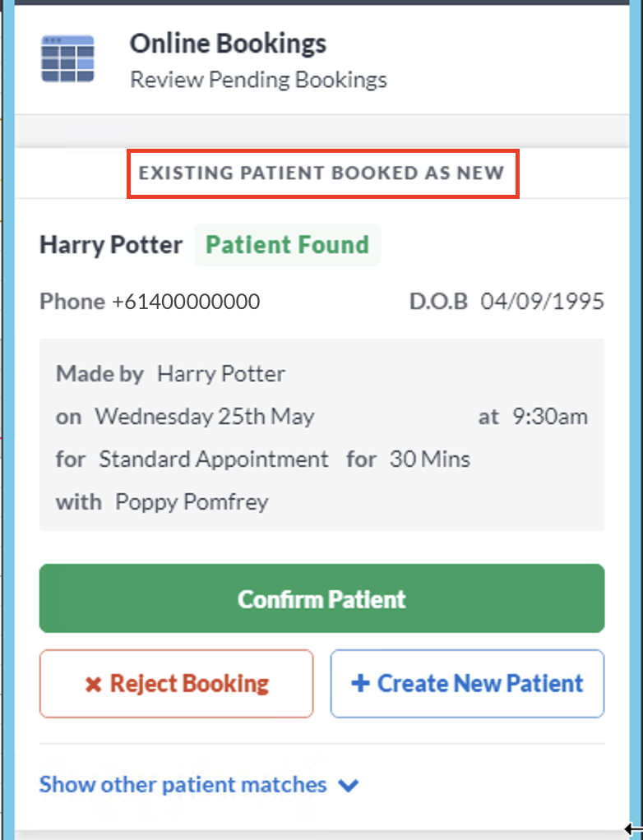The height and width of the screenshot is (840, 643).
Task: Click the Made by Harry Potter text
Action: coord(170,374)
